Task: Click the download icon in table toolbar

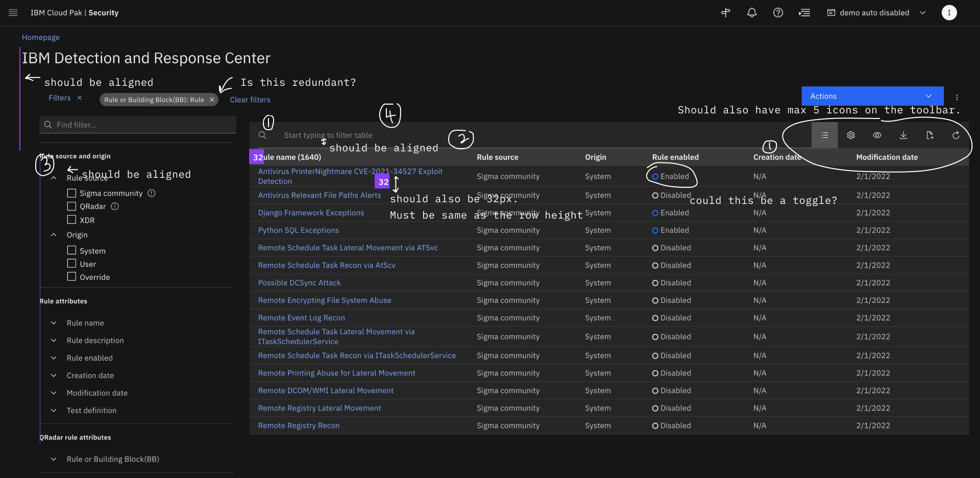Action: pyautogui.click(x=903, y=135)
